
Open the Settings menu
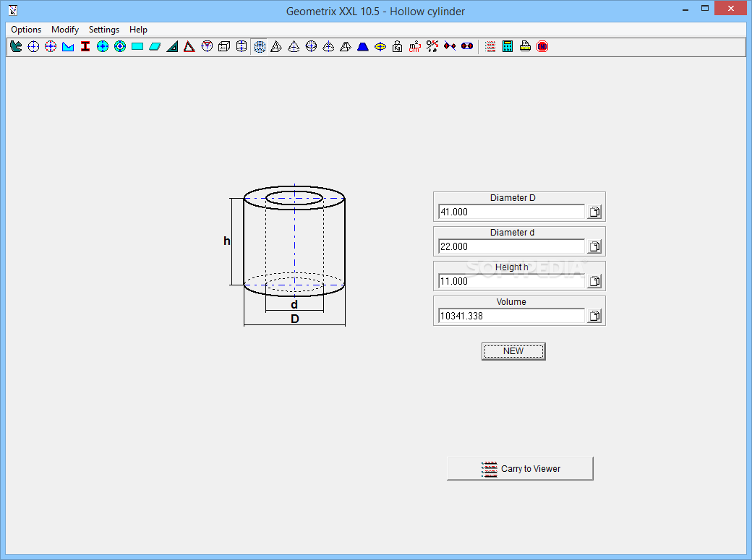tap(104, 30)
